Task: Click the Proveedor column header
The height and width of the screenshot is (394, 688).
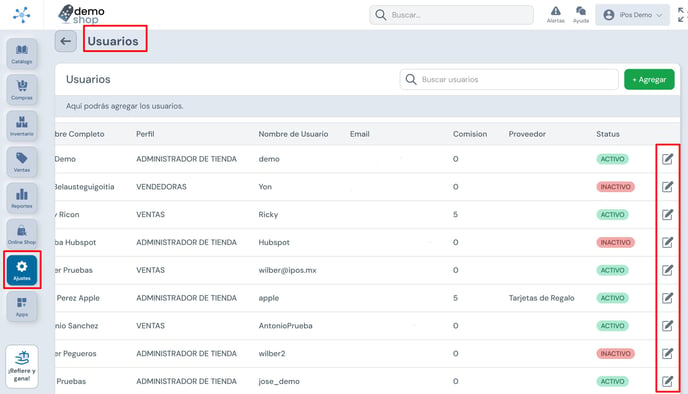Action: point(527,134)
